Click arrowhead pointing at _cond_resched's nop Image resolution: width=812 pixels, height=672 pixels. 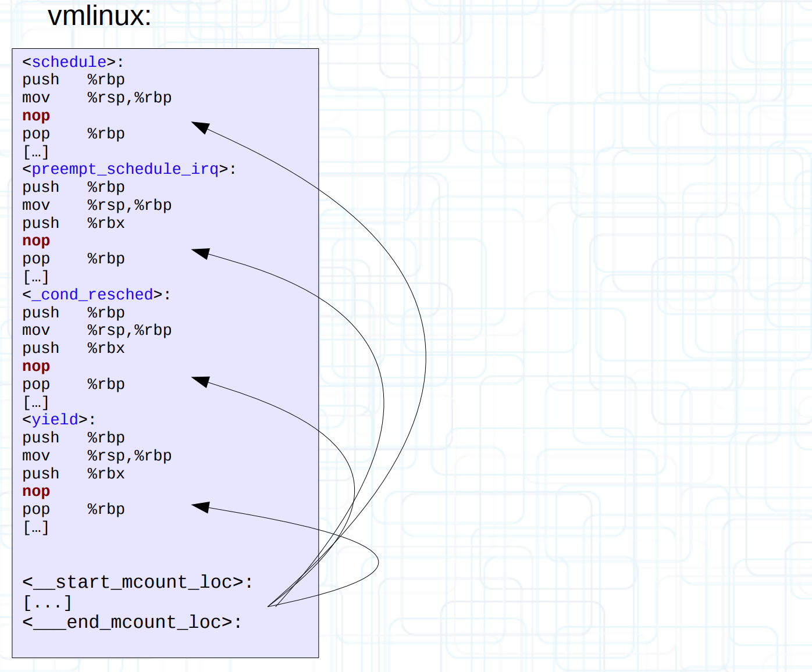[200, 381]
